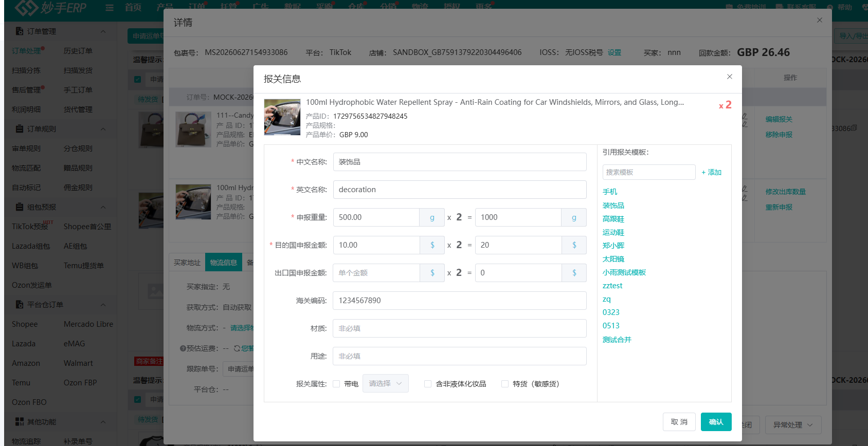Select the zq template

607,299
